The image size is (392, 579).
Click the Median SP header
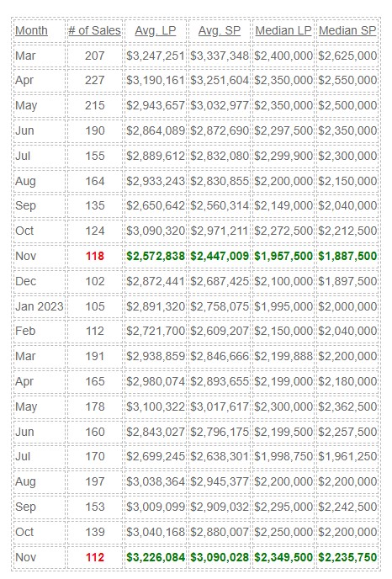[x=347, y=30]
